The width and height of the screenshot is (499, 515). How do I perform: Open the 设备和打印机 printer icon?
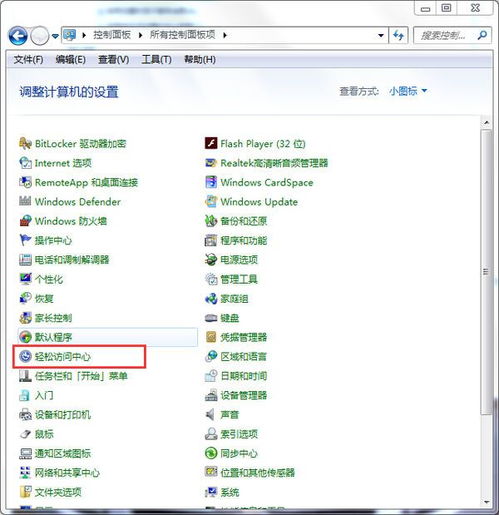pyautogui.click(x=25, y=415)
